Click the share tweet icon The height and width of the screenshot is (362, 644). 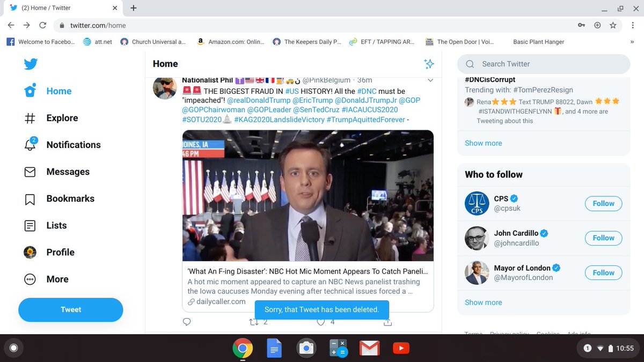(388, 322)
